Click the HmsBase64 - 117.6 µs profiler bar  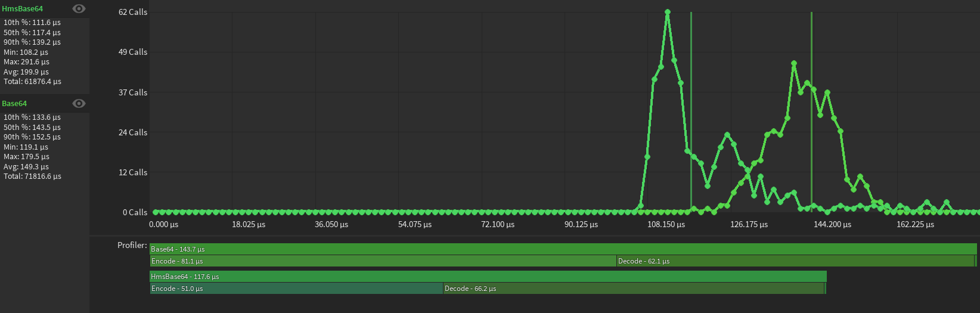point(488,277)
